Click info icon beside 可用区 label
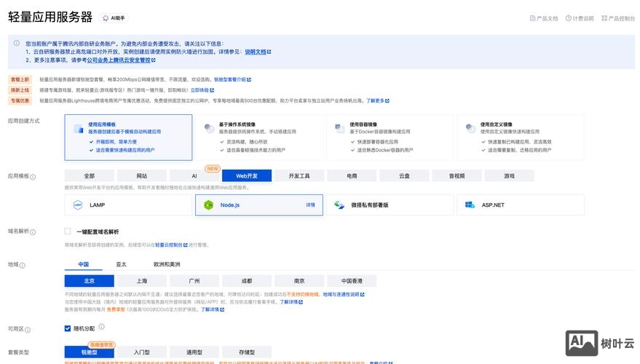 point(28,330)
